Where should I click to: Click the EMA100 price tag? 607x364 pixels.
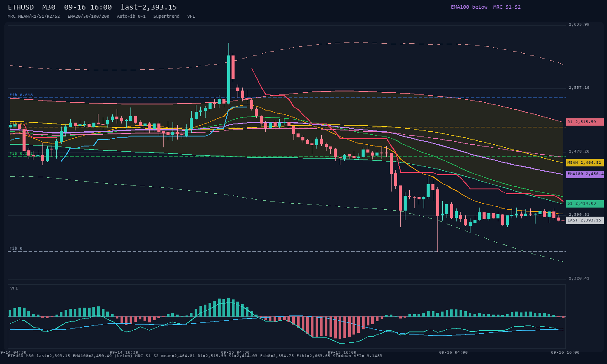pos(585,174)
